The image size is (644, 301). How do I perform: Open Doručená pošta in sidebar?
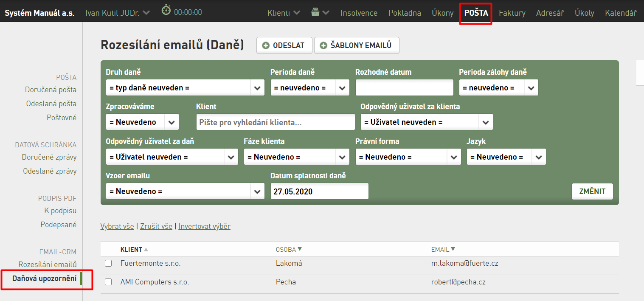[51, 90]
